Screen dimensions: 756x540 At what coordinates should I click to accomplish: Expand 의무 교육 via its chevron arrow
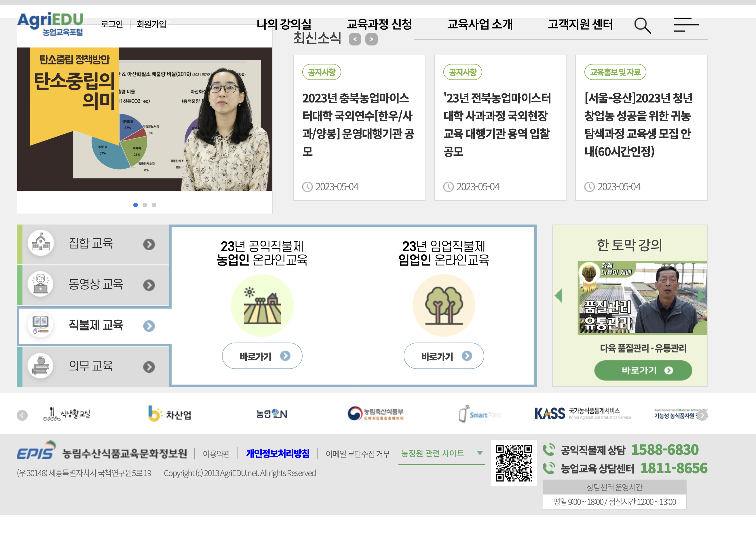(149, 366)
